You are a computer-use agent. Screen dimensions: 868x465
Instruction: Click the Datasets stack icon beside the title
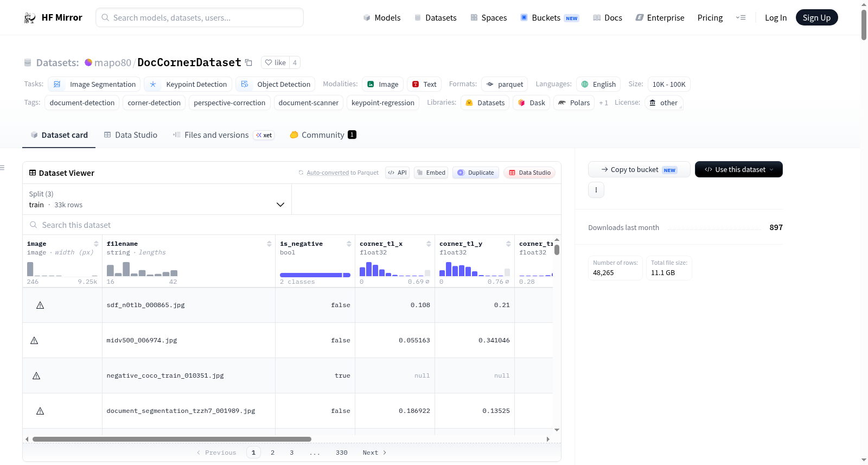click(x=28, y=62)
